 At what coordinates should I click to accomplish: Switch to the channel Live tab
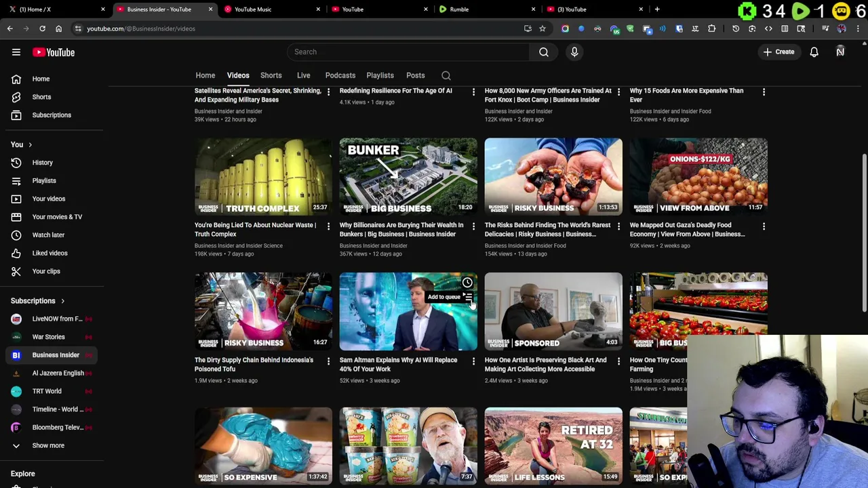point(303,76)
